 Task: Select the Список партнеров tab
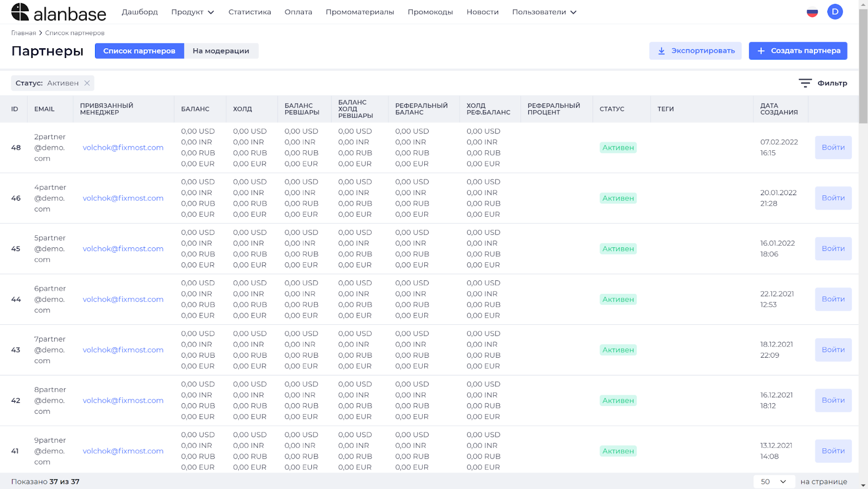pos(139,51)
